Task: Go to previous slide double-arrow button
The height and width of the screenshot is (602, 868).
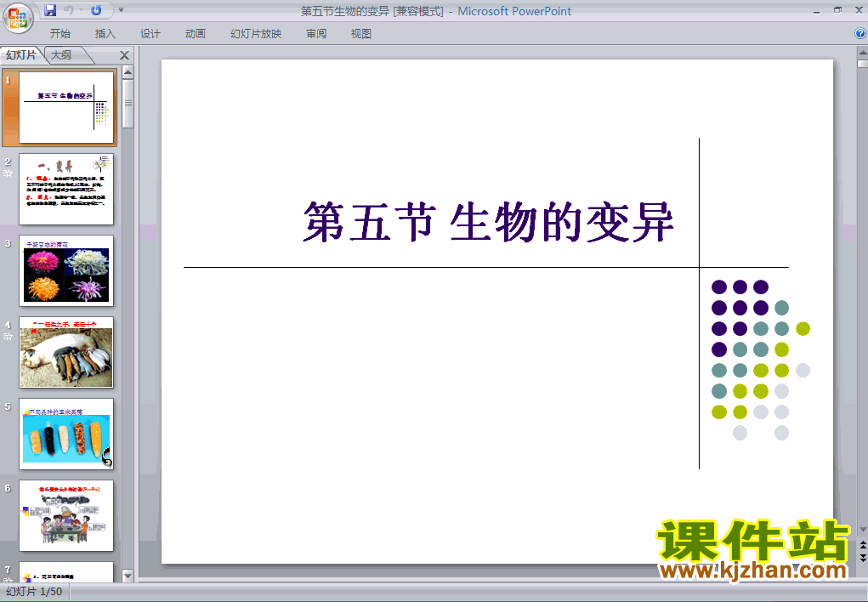Action: coord(862,546)
